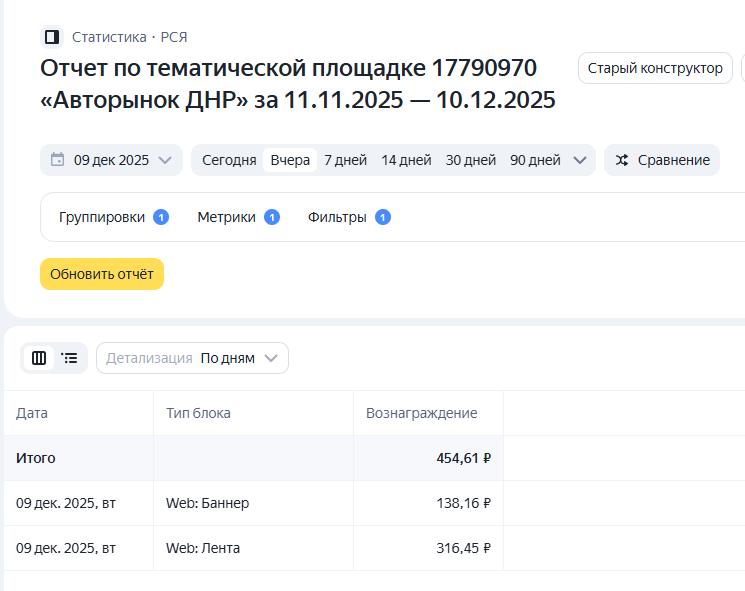This screenshot has width=745, height=591.
Task: Open the Группировки tab
Action: (102, 217)
